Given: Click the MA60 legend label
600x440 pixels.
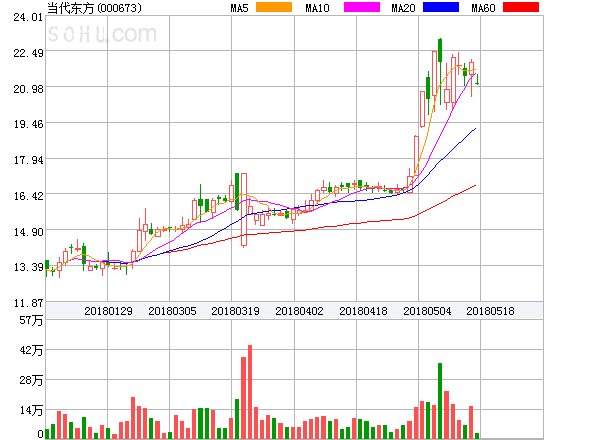Looking at the screenshot, I should coord(483,8).
